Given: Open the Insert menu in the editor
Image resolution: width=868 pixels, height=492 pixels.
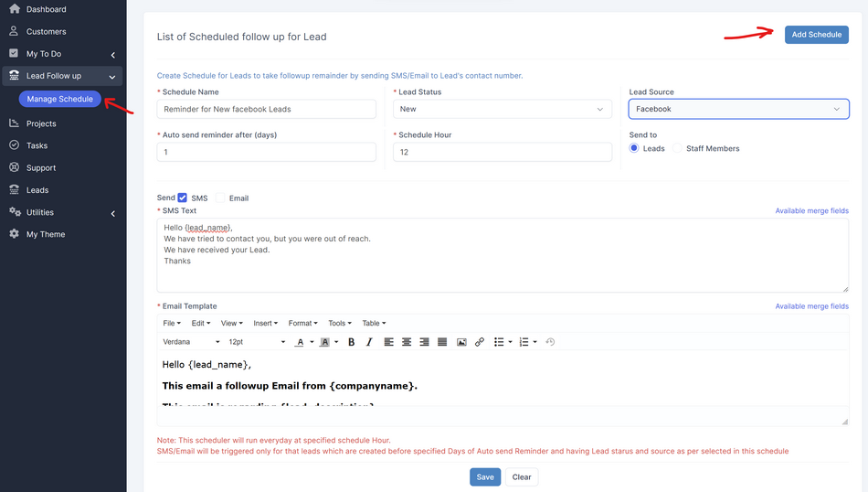Looking at the screenshot, I should click(x=265, y=323).
